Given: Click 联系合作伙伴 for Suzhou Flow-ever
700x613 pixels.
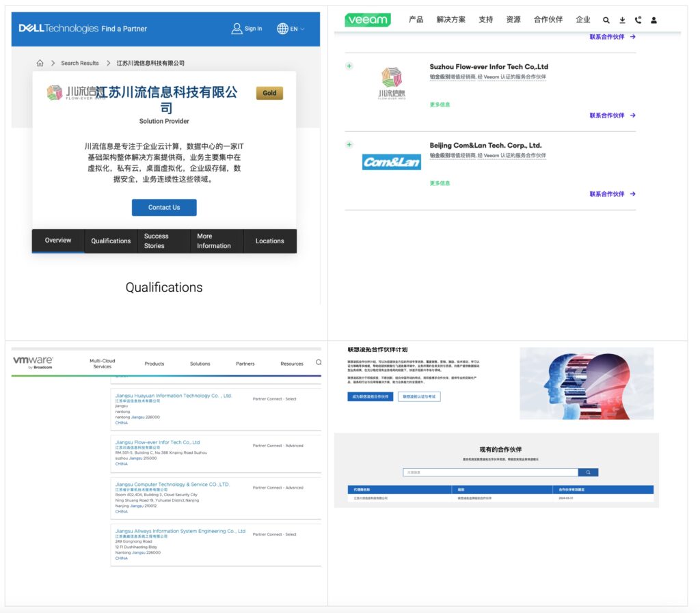Looking at the screenshot, I should pyautogui.click(x=612, y=115).
